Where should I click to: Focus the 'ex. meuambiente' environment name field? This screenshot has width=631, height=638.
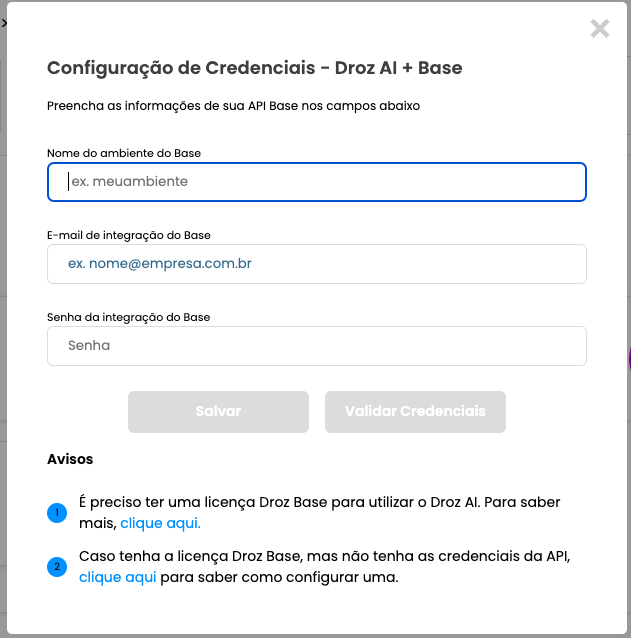[317, 182]
